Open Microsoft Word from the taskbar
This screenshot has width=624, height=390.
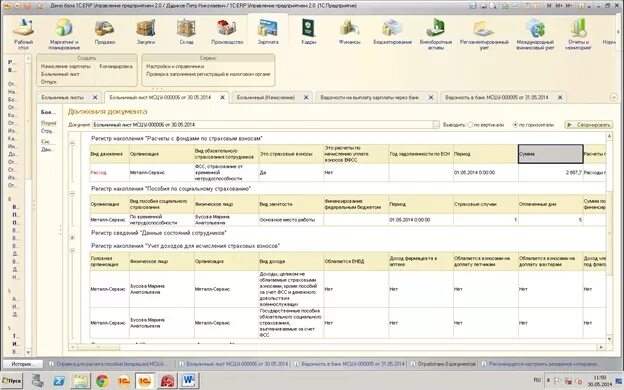click(188, 380)
